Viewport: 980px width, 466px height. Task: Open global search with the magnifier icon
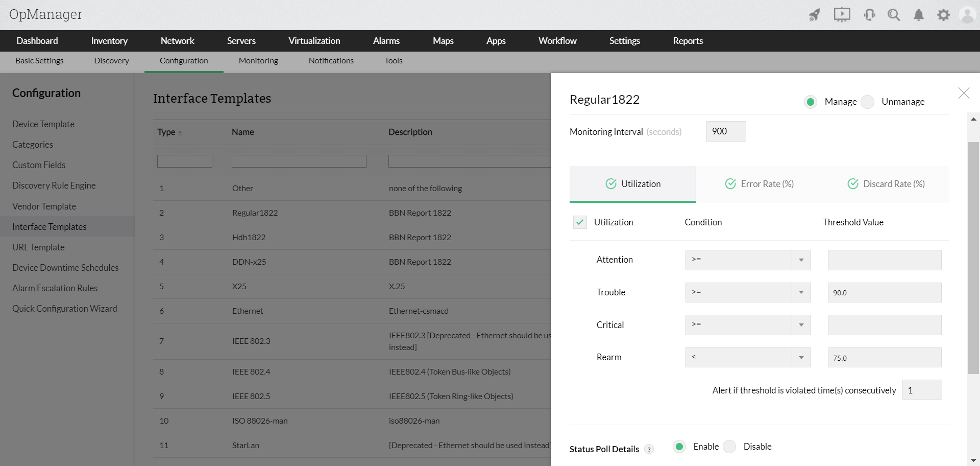click(894, 14)
